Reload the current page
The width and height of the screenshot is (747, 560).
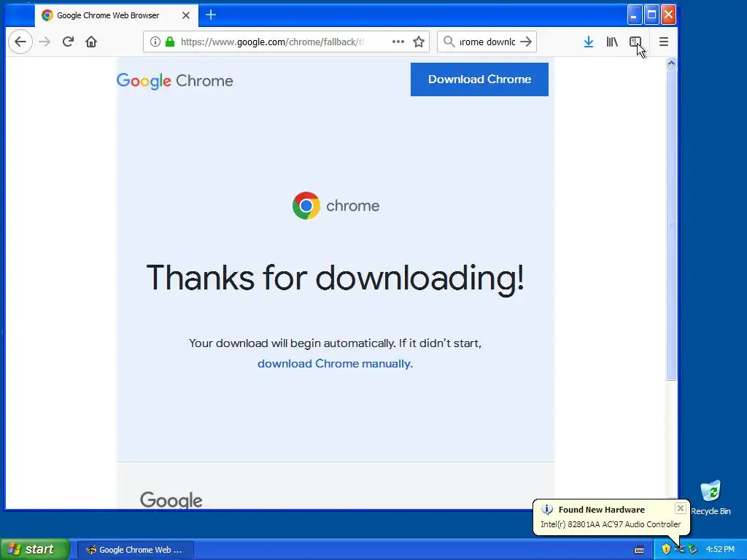(x=68, y=42)
